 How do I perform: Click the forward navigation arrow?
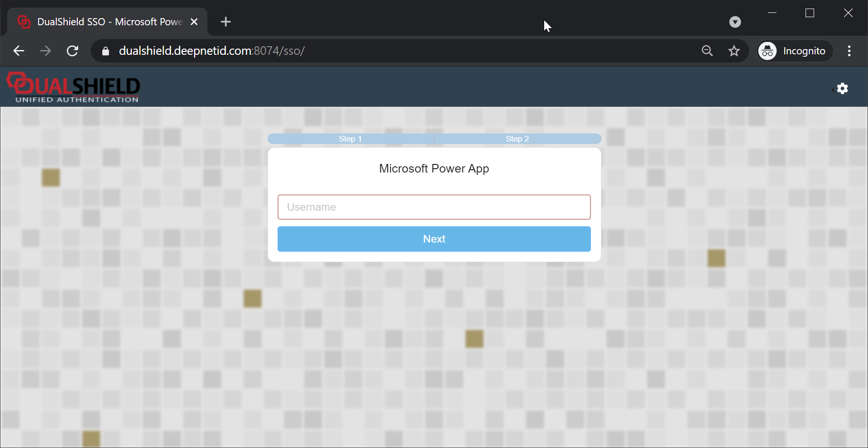[x=46, y=51]
